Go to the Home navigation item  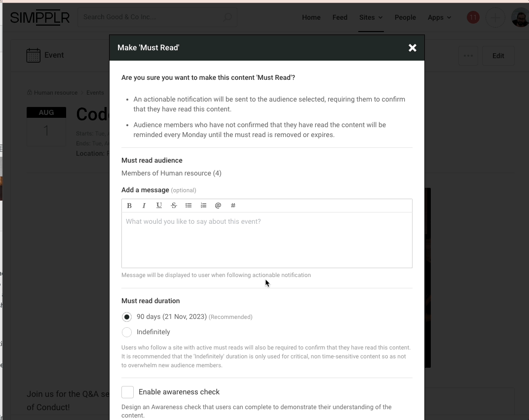[x=311, y=17]
